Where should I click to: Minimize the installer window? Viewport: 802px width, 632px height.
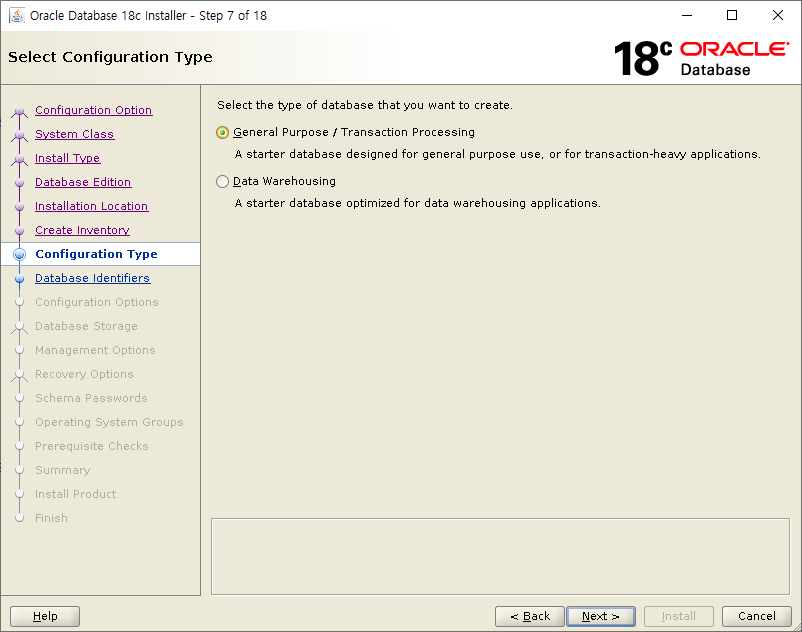687,15
